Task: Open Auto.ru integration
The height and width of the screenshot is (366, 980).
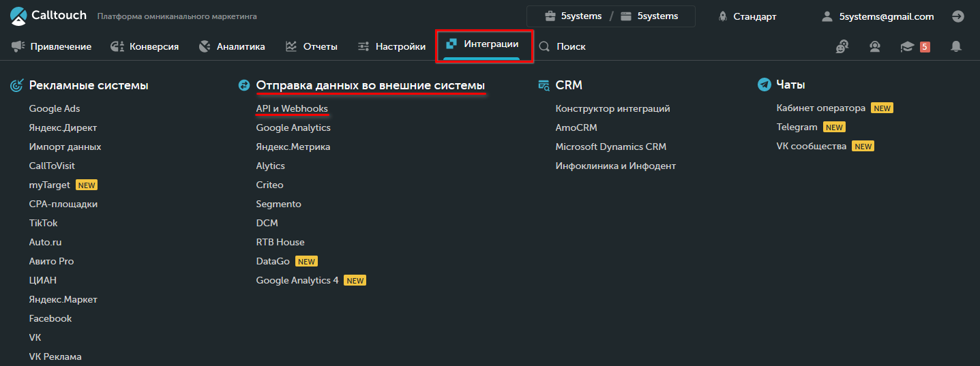Action: 45,242
